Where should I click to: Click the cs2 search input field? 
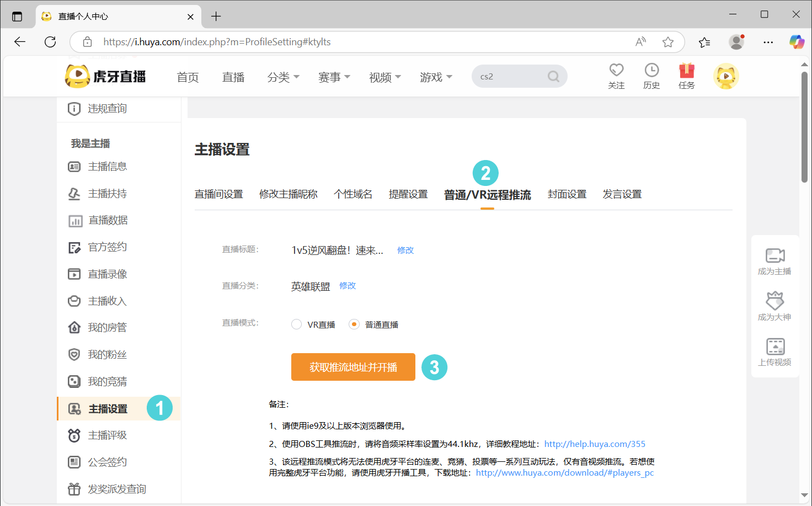coord(507,77)
